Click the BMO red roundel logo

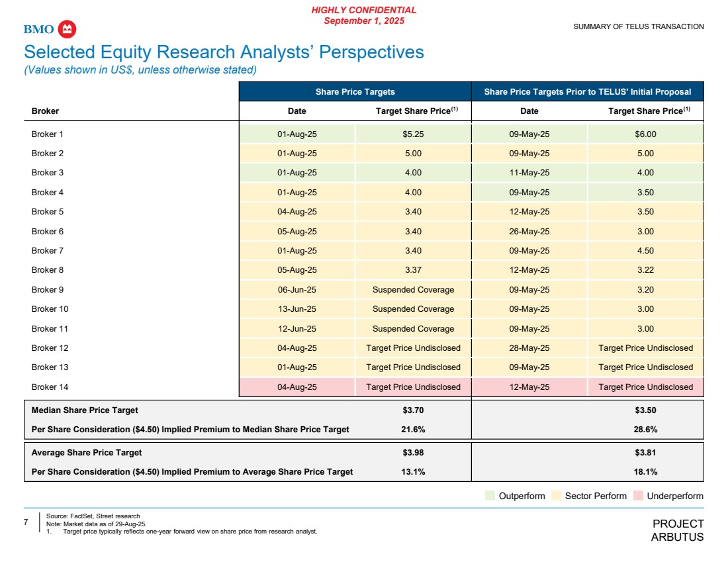point(68,29)
